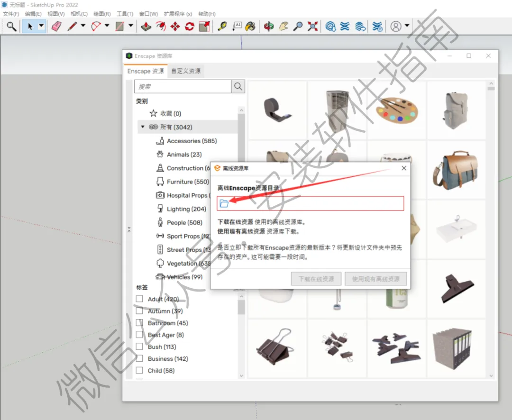Collapse the left sidebar with chevron handle

point(129,229)
